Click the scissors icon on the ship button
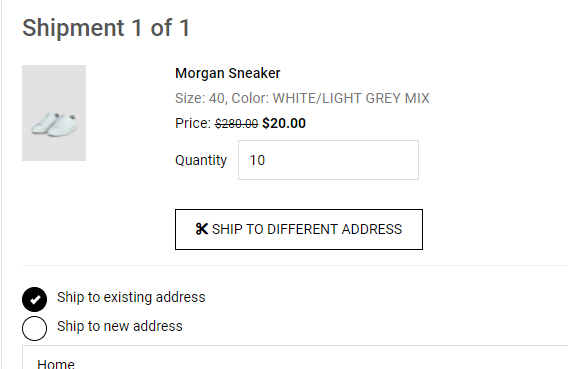Image resolution: width=568 pixels, height=369 pixels. 201,229
